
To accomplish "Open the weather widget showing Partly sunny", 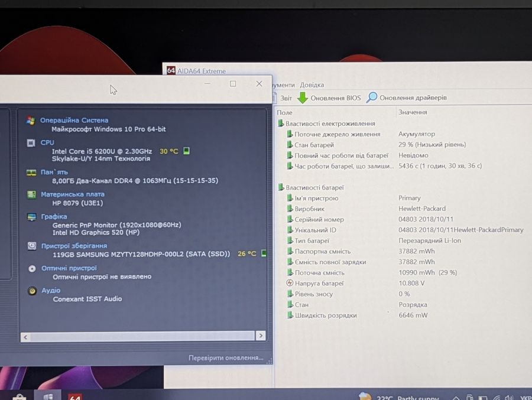I will 399,397.
